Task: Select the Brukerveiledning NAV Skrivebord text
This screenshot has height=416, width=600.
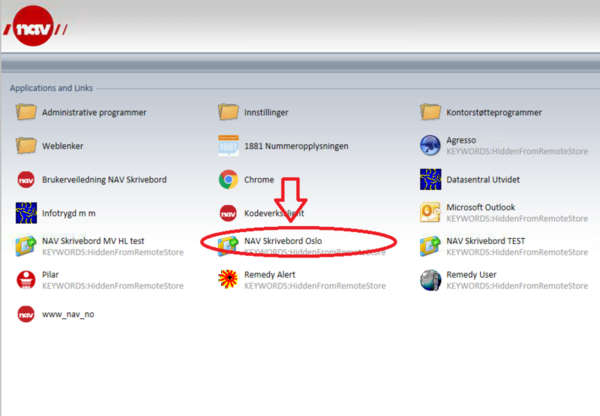Action: coord(104,180)
